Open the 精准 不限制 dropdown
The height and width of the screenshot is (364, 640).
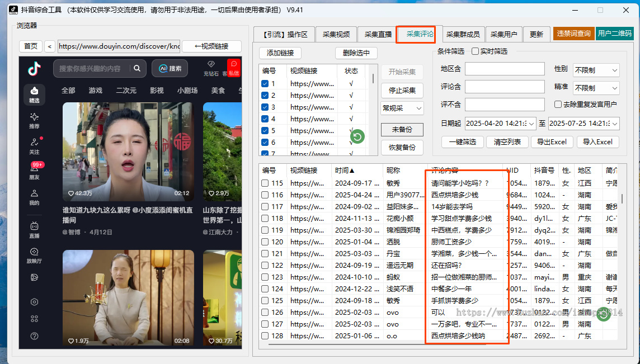[596, 88]
